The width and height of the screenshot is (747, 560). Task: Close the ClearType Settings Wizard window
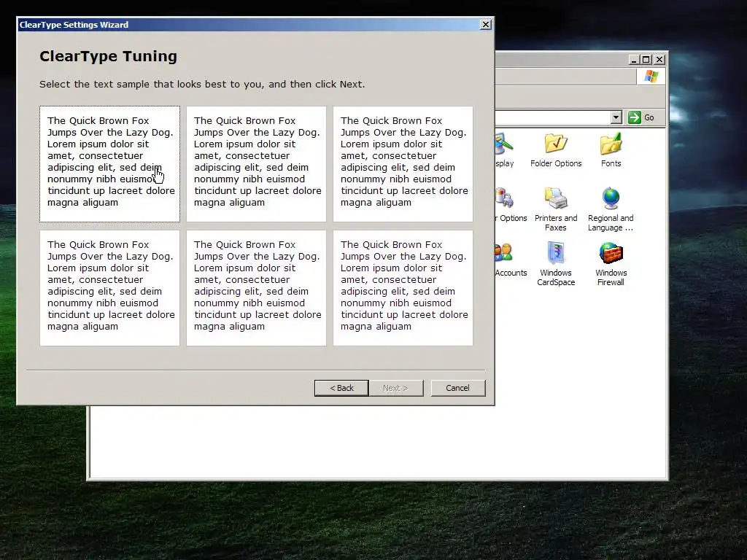pos(485,25)
